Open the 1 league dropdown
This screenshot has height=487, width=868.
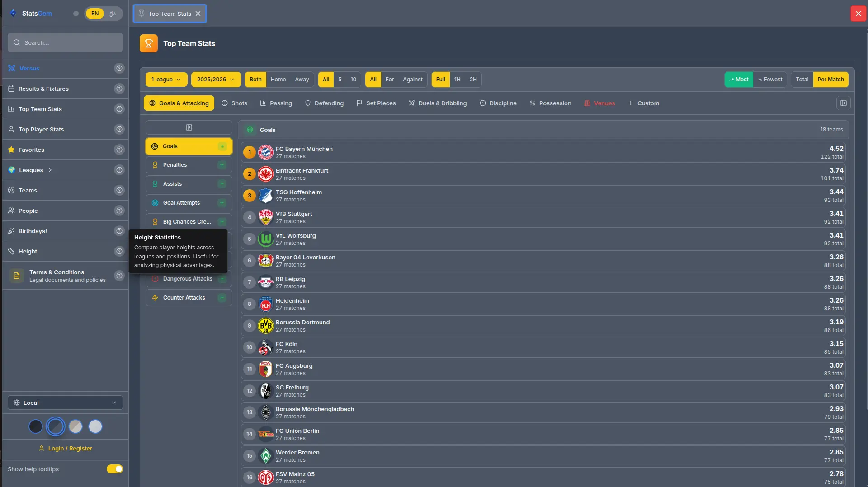(x=166, y=80)
